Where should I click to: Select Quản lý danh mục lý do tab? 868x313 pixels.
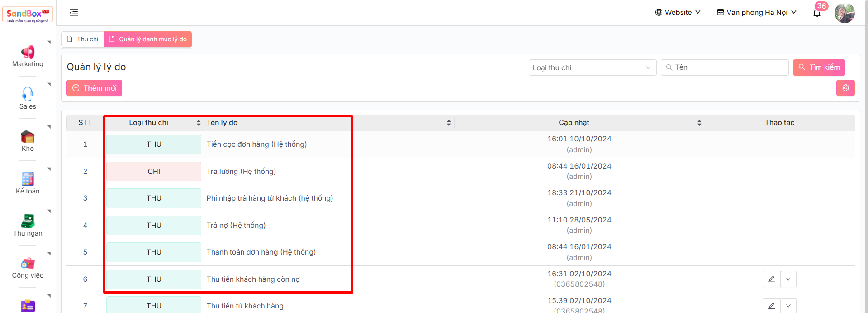click(x=148, y=39)
